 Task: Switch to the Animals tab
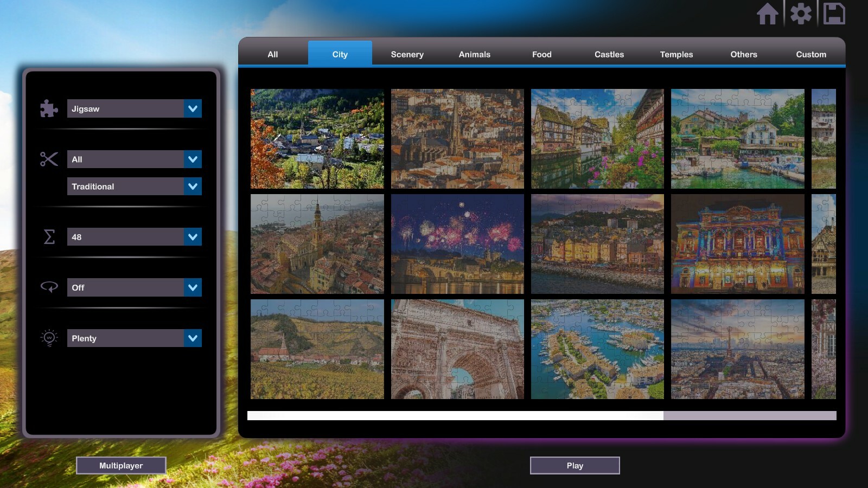474,54
